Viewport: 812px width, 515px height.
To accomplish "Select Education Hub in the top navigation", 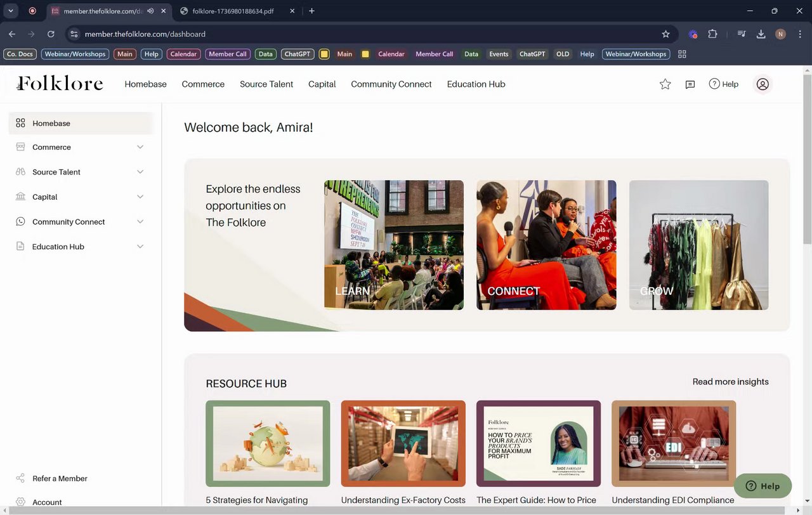I will pos(476,84).
